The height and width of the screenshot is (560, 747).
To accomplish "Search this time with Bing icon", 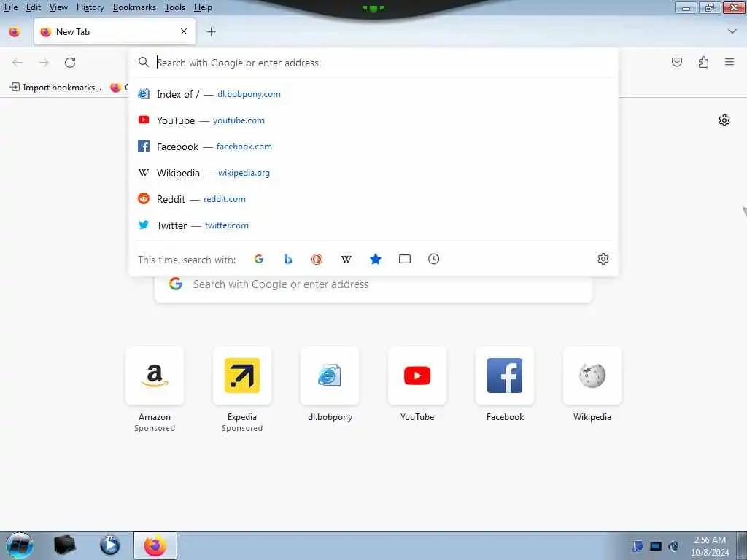I will 287,259.
